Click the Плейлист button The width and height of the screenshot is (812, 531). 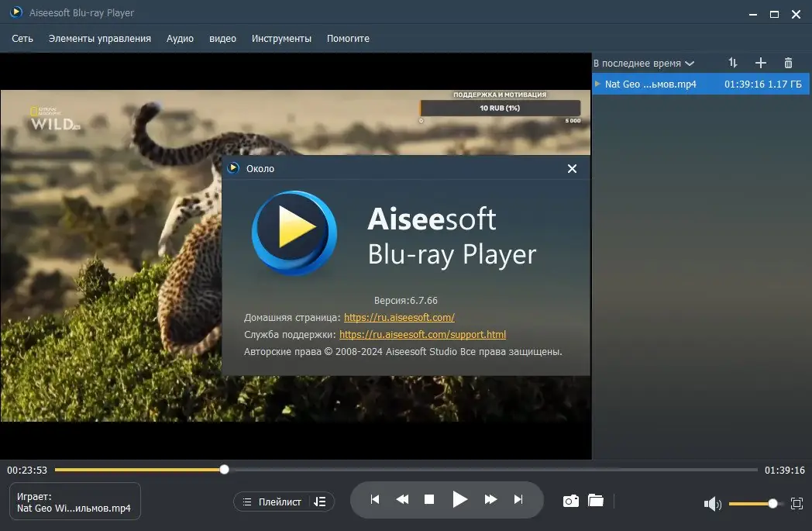(273, 502)
